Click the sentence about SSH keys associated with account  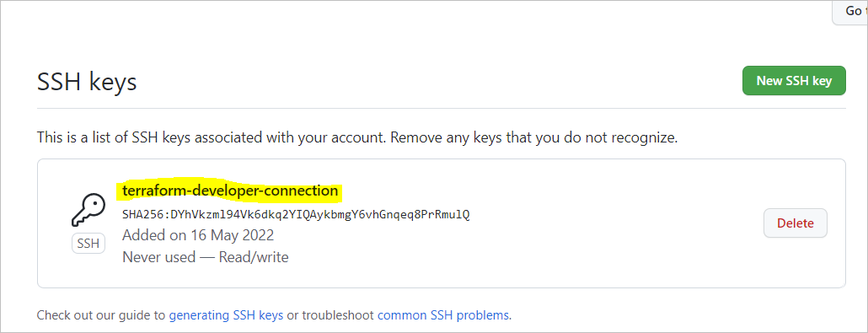pyautogui.click(x=212, y=137)
